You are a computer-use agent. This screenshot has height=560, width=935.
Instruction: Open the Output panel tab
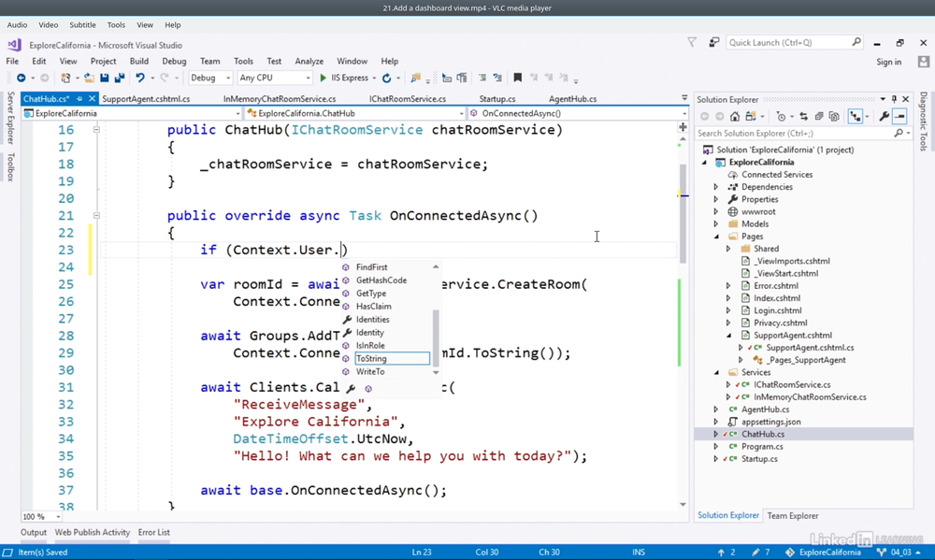34,532
